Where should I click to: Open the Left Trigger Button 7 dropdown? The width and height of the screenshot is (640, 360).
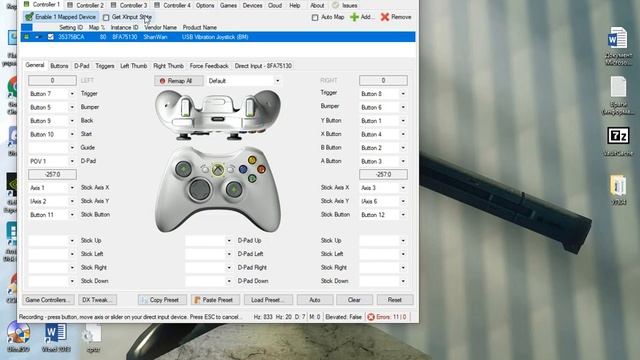(x=72, y=94)
